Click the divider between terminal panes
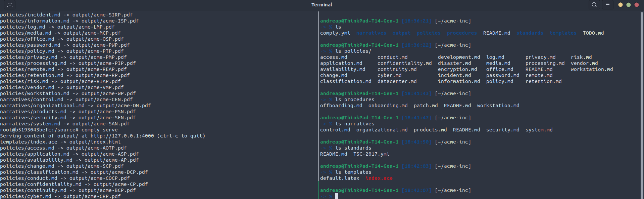Image resolution: width=644 pixels, height=199 pixels. pyautogui.click(x=318, y=101)
